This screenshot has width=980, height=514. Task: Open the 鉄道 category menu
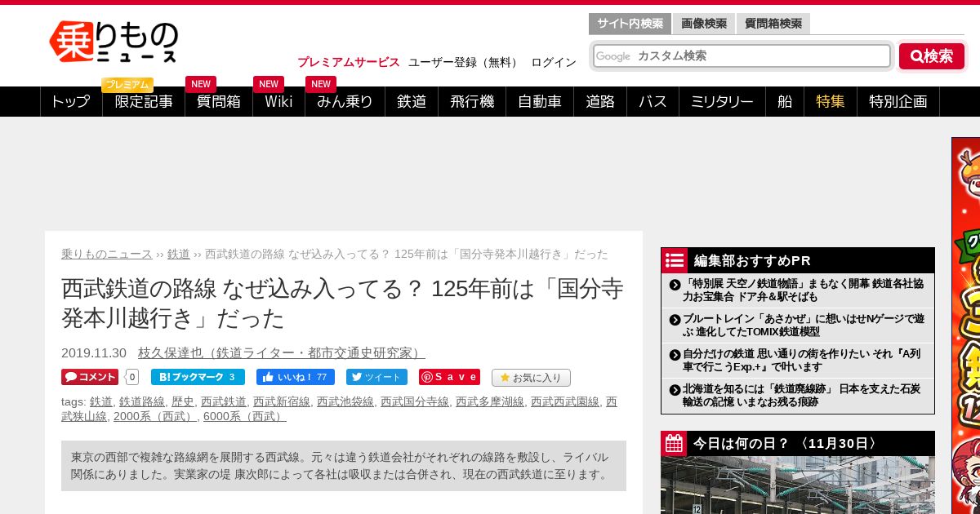[x=412, y=101]
